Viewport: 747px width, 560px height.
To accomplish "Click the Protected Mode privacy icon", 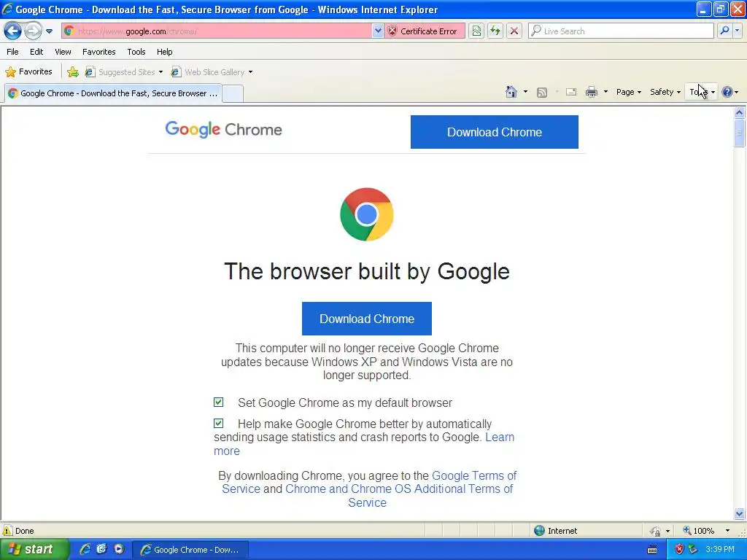I will tap(656, 531).
